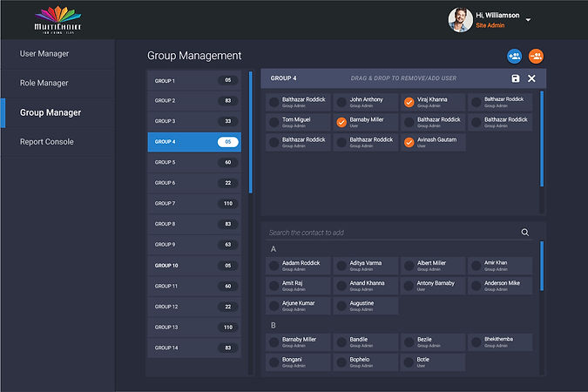Click section letter B header

click(x=274, y=325)
